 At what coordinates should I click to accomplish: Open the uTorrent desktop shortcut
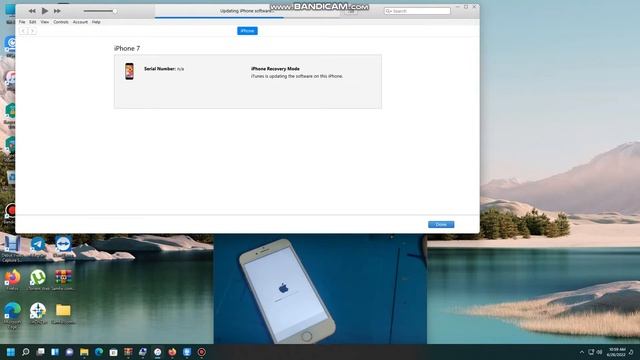(x=38, y=280)
